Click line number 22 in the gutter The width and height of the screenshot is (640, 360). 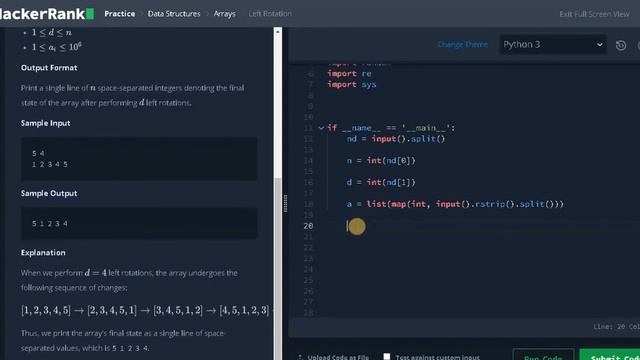tap(308, 247)
